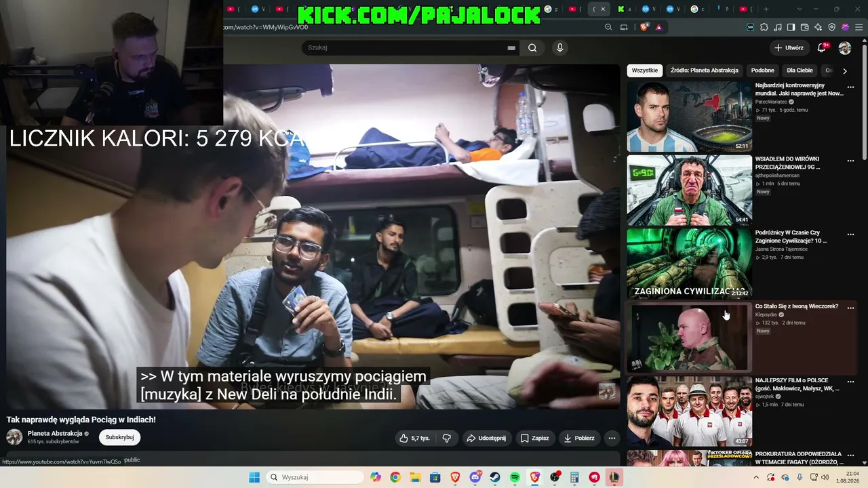868x488 pixels.
Task: Dislike the video
Action: tap(446, 438)
